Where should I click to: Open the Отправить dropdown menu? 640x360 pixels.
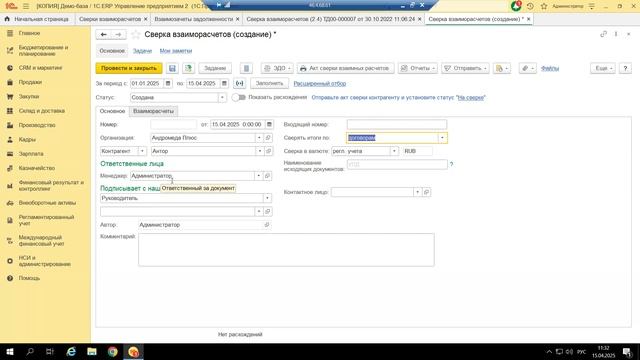(x=465, y=68)
